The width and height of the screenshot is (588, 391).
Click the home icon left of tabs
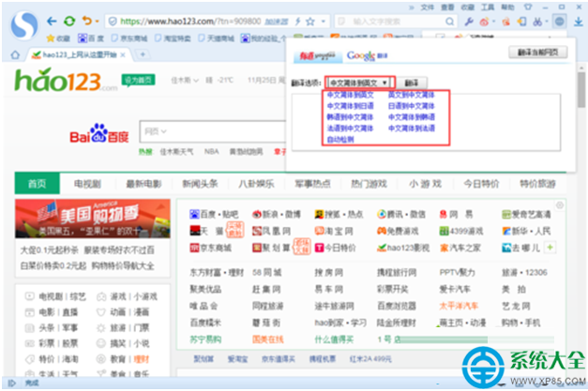tap(15, 55)
